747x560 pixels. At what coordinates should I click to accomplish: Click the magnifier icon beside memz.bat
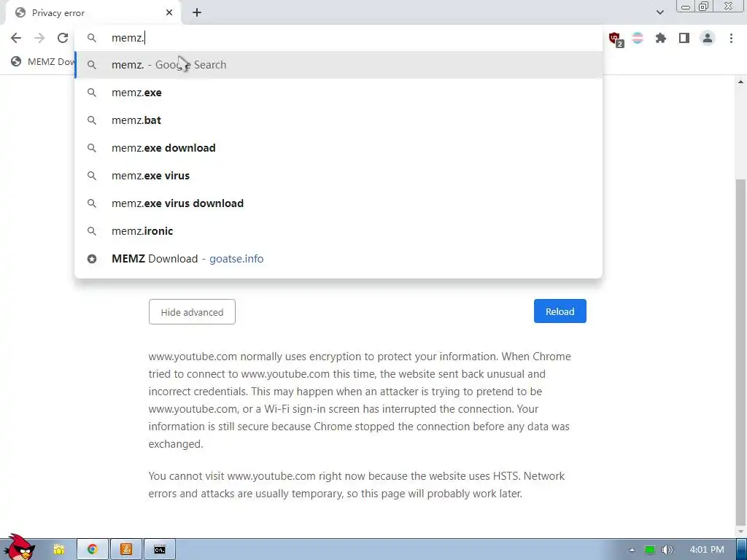coord(92,120)
